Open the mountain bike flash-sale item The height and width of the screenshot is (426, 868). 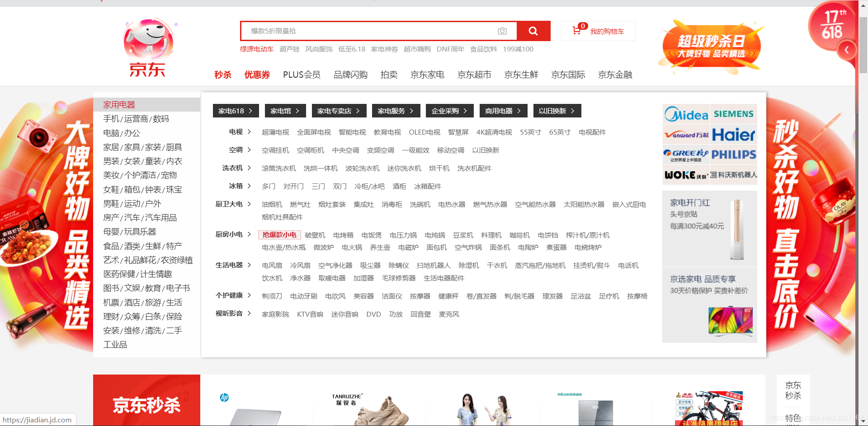tap(709, 409)
